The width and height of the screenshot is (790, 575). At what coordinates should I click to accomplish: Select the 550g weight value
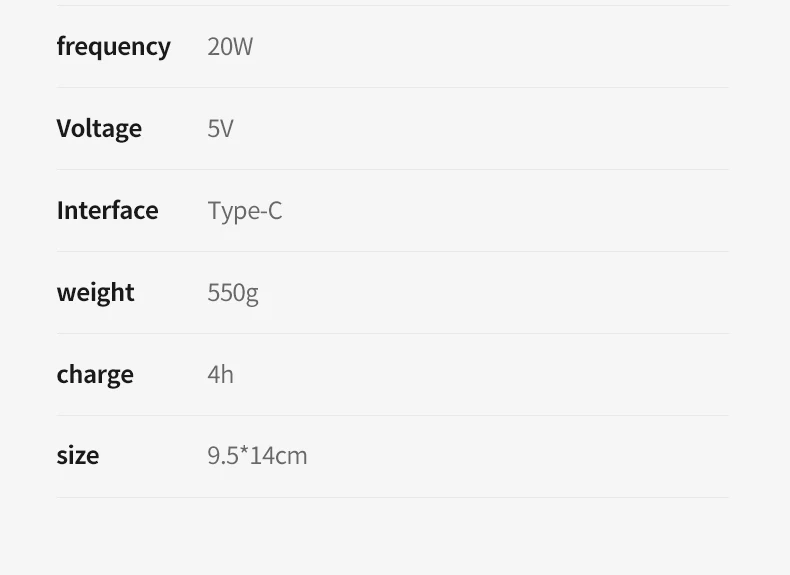coord(233,292)
